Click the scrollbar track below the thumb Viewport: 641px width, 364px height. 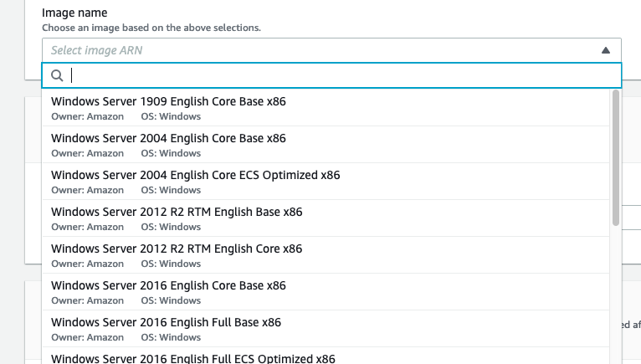(x=616, y=293)
